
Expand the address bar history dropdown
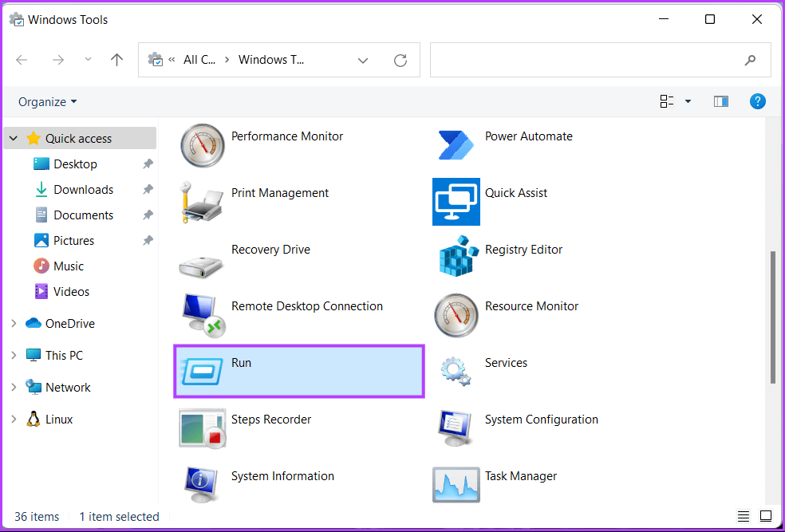[363, 60]
